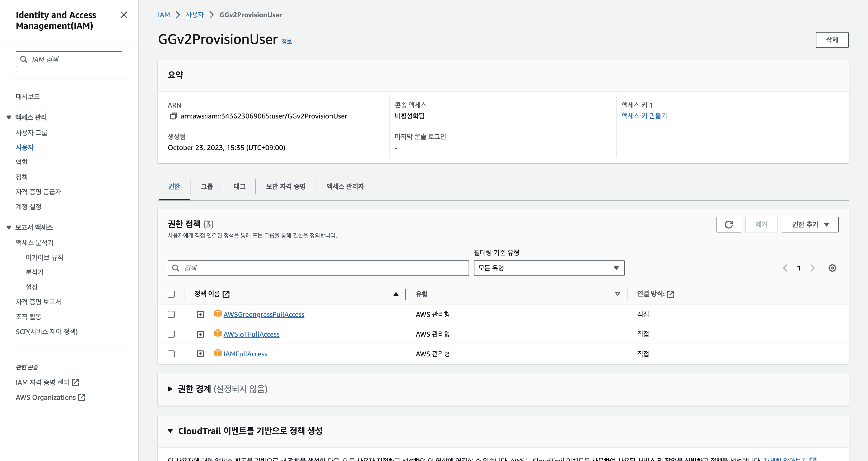868x461 pixels.
Task: Switch to the 보안 자격 증명 tab
Action: 286,186
